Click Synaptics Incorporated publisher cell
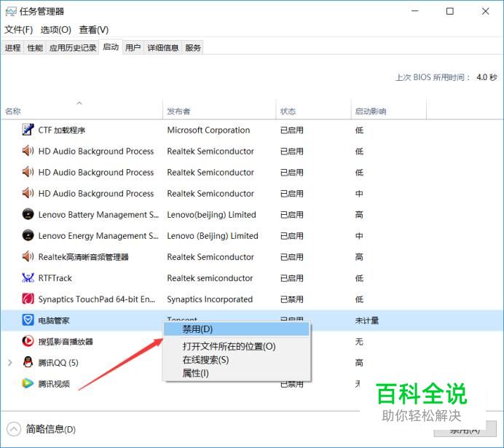This screenshot has width=504, height=448. tap(210, 299)
